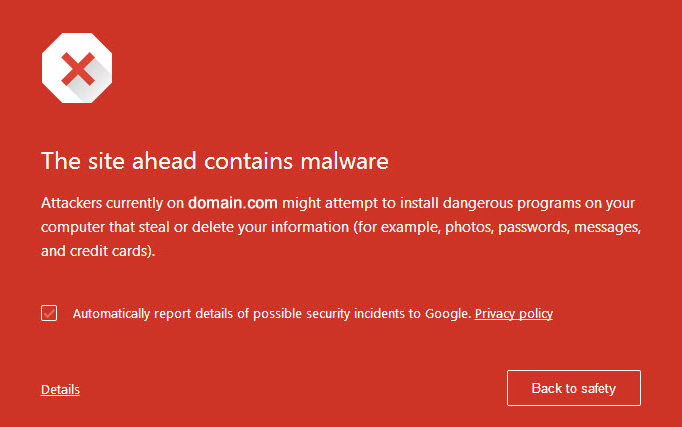Open the Privacy policy link
Image resolution: width=682 pixels, height=427 pixels.
tap(513, 314)
